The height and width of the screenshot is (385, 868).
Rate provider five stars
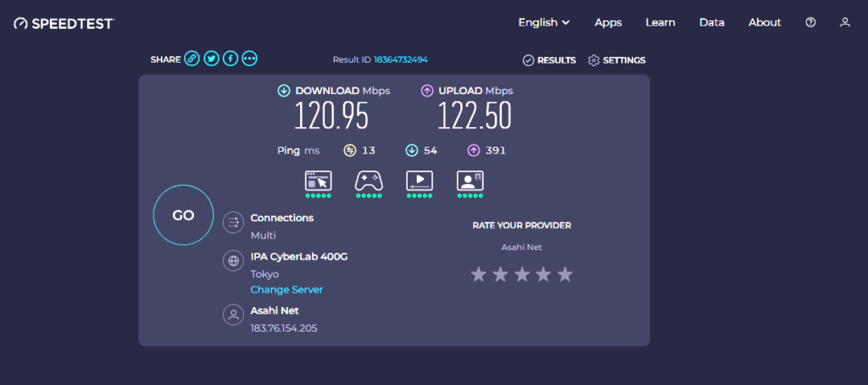[x=565, y=274]
